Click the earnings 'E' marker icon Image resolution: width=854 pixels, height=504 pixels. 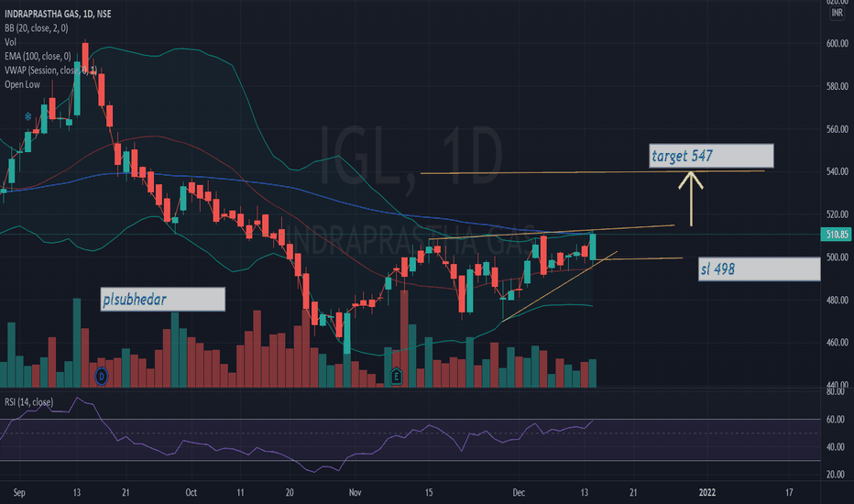pos(396,376)
